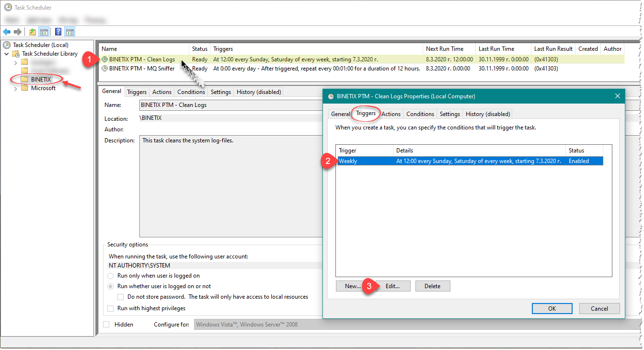The height and width of the screenshot is (350, 644).
Task: Open Actions tab in main details pane
Action: [162, 92]
